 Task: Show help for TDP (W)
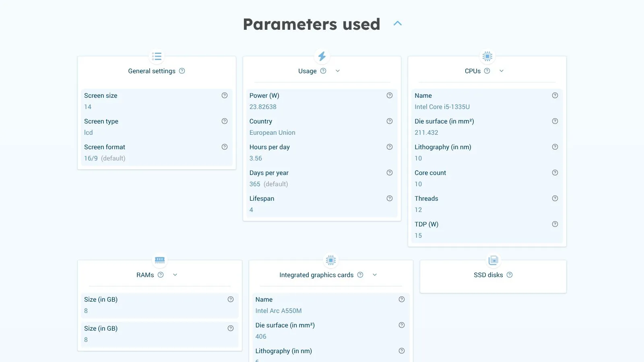tap(555, 224)
